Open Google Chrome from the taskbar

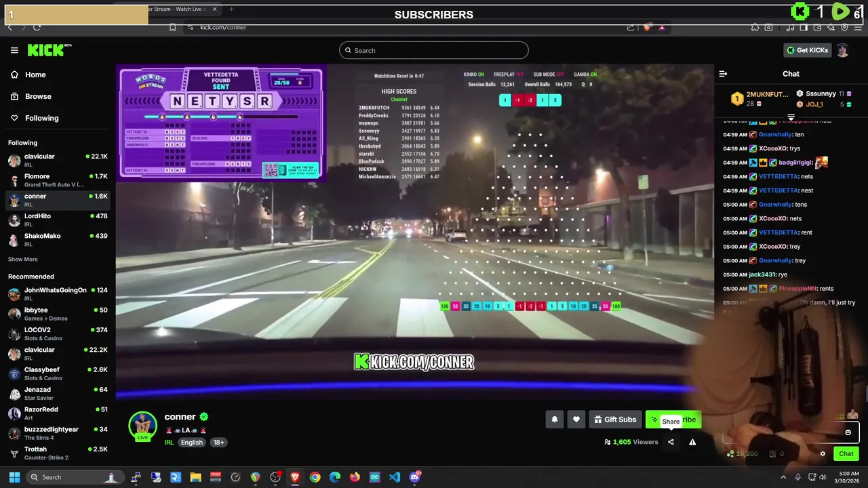315,477
